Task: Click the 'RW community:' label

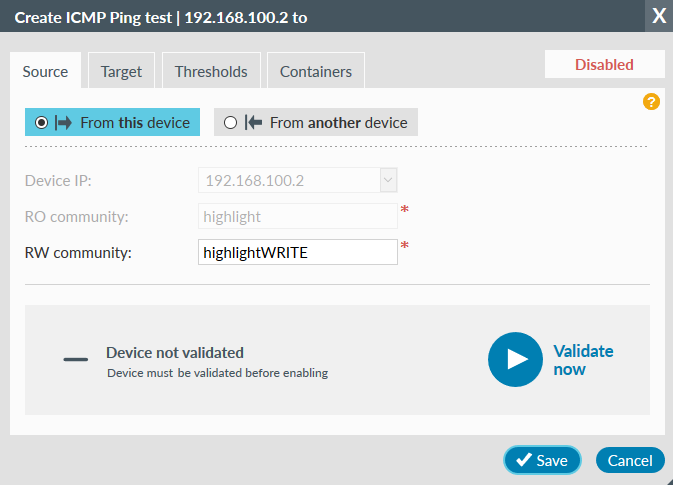Action: pos(78,253)
